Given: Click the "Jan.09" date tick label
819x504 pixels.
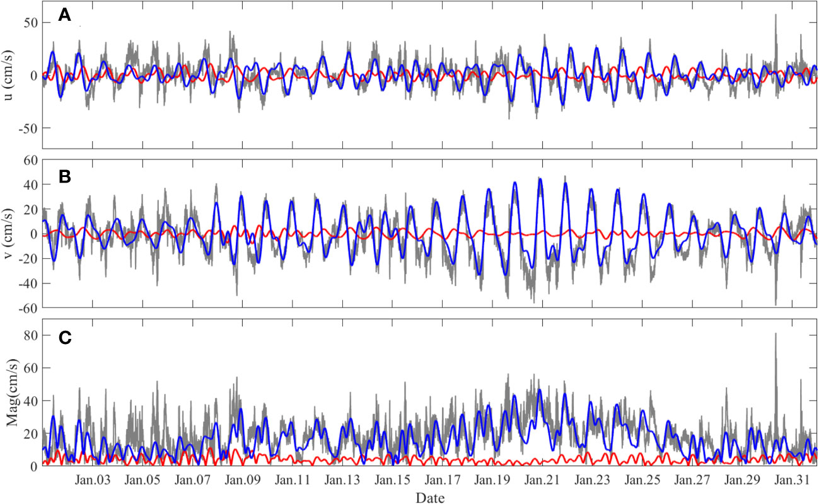Looking at the screenshot, I should (x=243, y=480).
